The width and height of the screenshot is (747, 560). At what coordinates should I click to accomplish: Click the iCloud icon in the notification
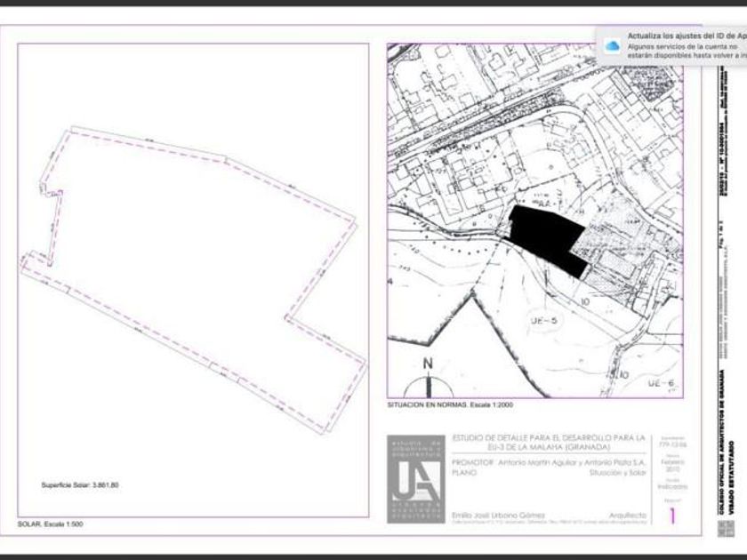(613, 45)
